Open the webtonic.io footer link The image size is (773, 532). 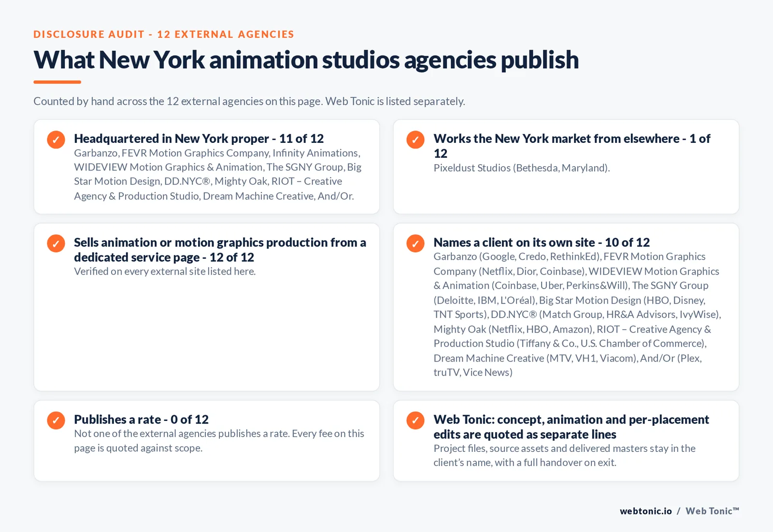point(645,511)
